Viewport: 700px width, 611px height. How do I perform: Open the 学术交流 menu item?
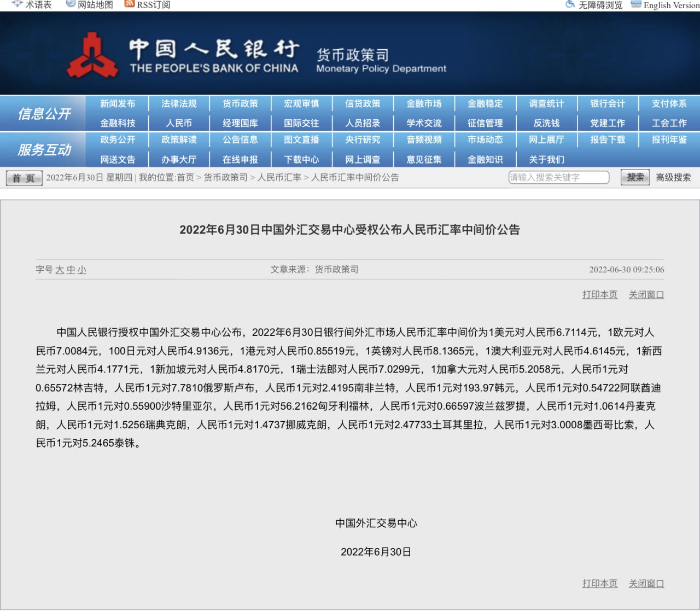click(x=424, y=123)
